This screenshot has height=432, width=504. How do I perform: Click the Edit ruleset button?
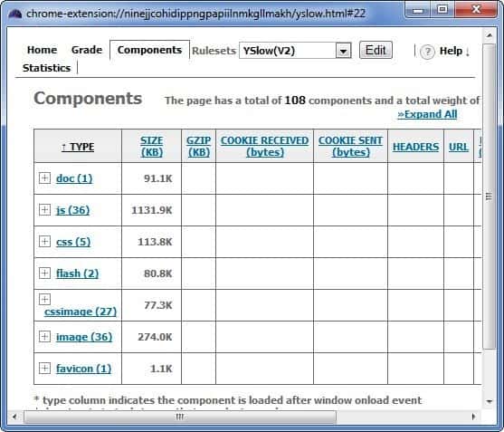point(376,50)
